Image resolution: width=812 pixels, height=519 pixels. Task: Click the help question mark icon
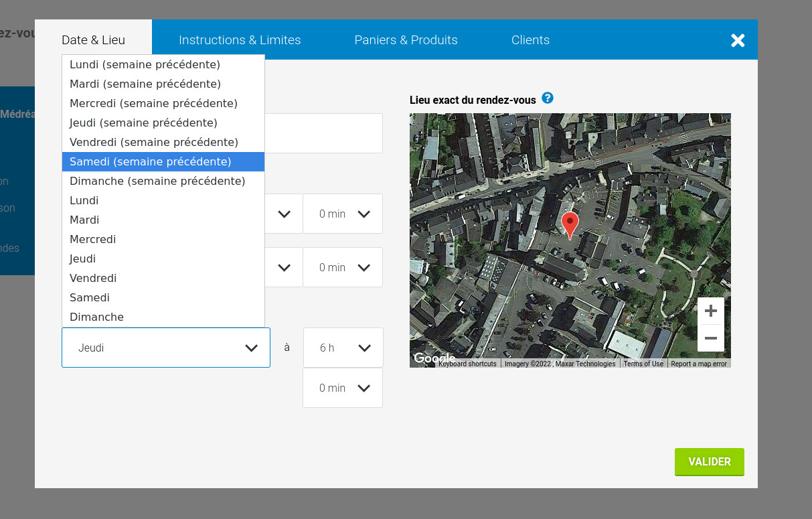point(548,98)
